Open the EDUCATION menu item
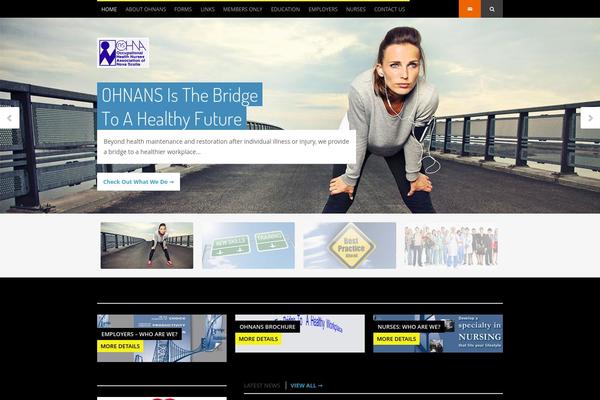The image size is (600, 400). (285, 9)
